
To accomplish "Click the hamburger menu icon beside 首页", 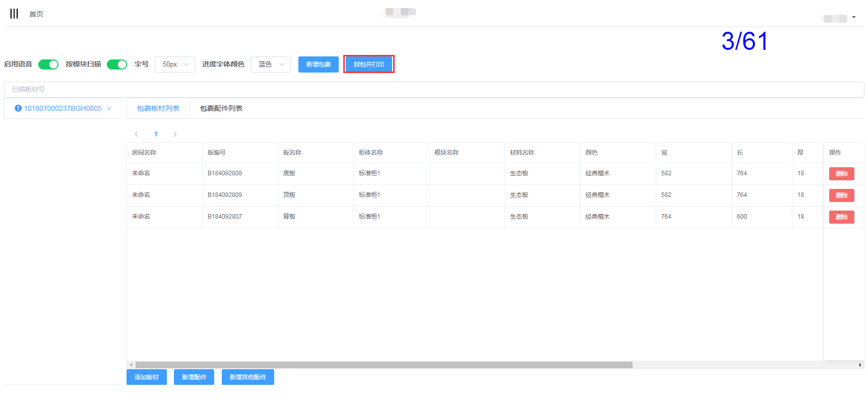I will point(14,14).
